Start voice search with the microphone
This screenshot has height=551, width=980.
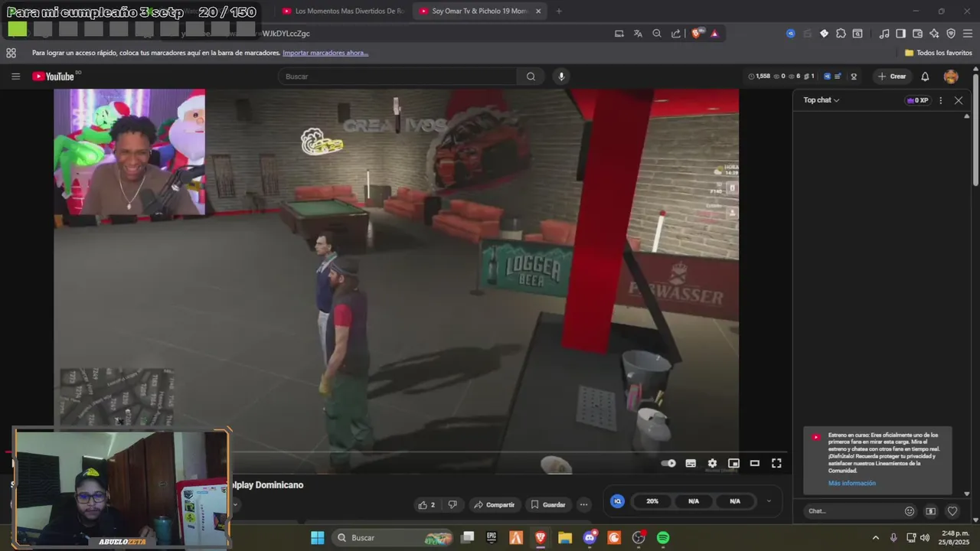pyautogui.click(x=561, y=77)
